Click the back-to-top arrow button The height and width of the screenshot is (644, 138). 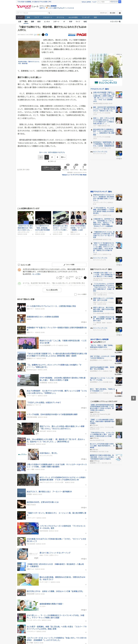click(x=133, y=398)
